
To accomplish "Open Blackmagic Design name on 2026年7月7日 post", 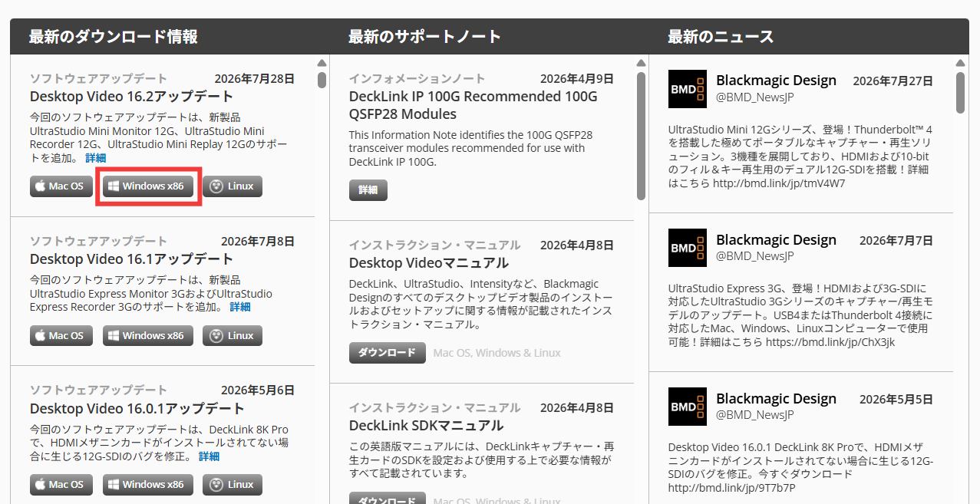I will coord(776,240).
